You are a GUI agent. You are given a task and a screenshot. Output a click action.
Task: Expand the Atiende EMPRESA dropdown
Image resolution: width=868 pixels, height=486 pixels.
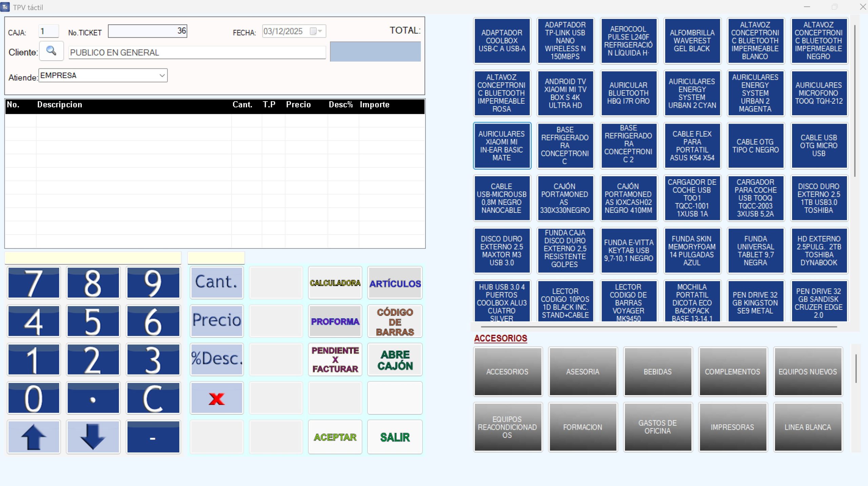click(x=162, y=76)
